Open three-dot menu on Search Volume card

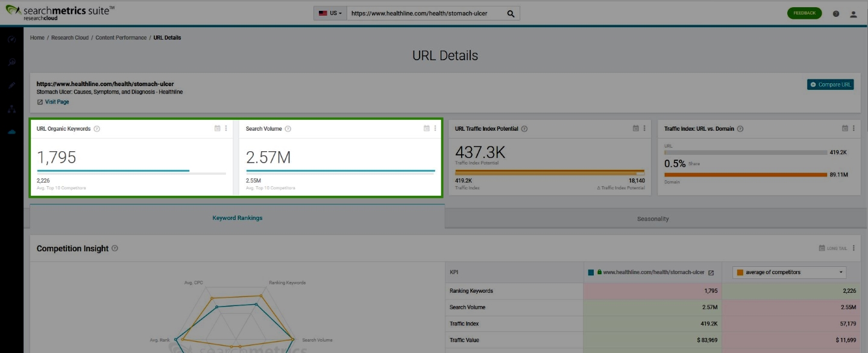(435, 128)
